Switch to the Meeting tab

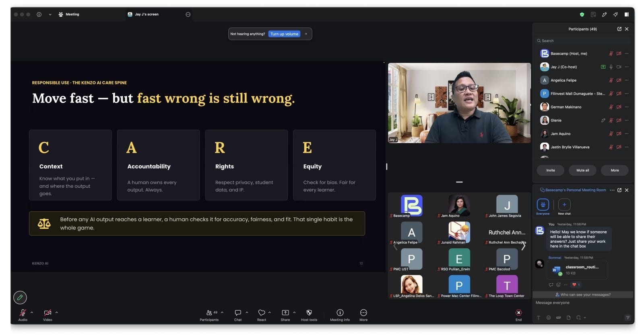point(69,14)
